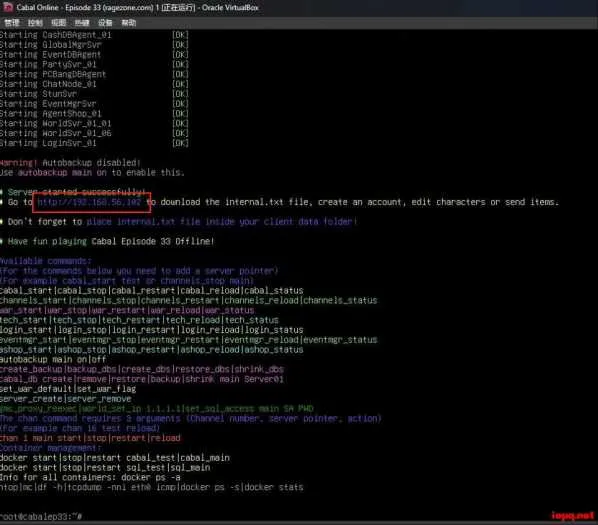The width and height of the screenshot is (598, 525).
Task: Click the 'Container management:' heading
Action: coord(51,448)
